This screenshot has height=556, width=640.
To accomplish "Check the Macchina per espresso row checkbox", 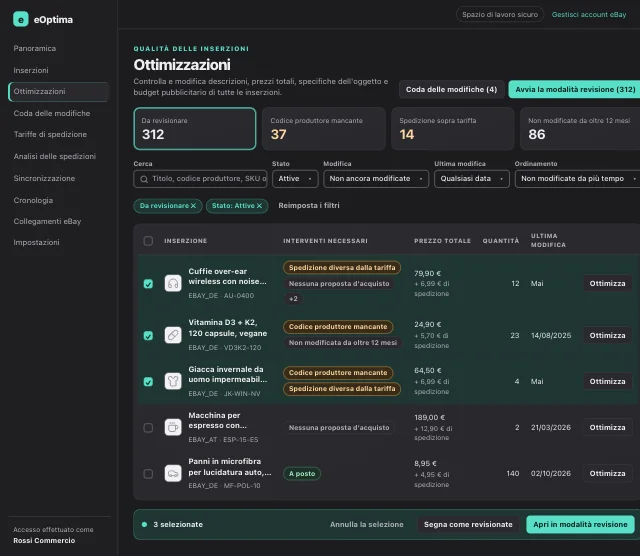I will (x=148, y=428).
